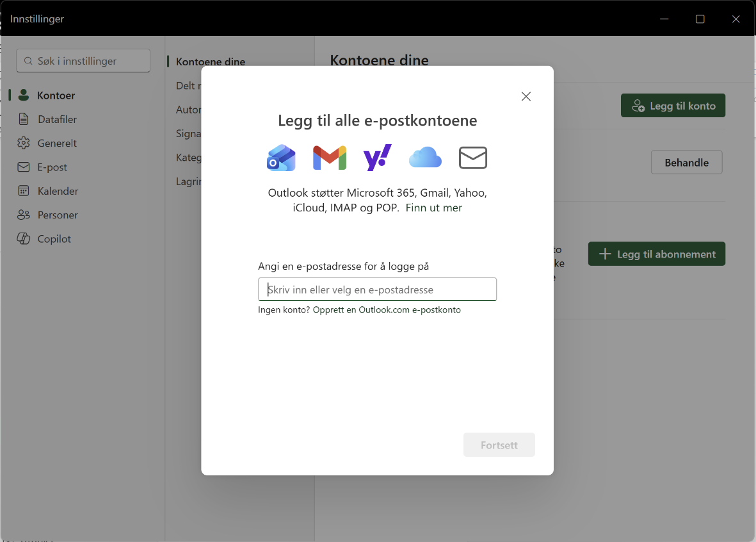Click the Kalender grid icon
This screenshot has width=756, height=542.
(x=23, y=191)
